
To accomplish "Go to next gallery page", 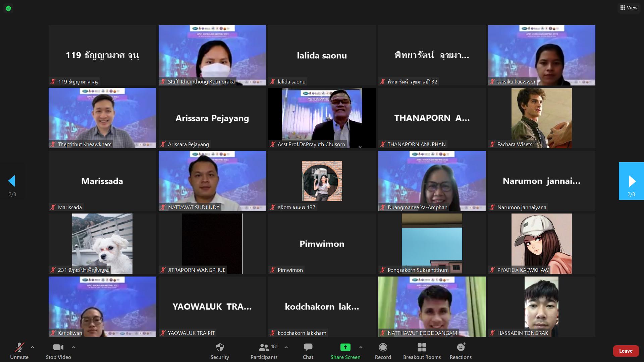I will [631, 181].
